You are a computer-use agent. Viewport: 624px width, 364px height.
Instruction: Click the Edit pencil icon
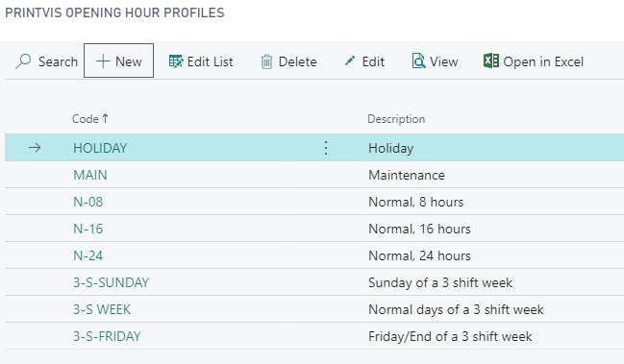click(350, 61)
